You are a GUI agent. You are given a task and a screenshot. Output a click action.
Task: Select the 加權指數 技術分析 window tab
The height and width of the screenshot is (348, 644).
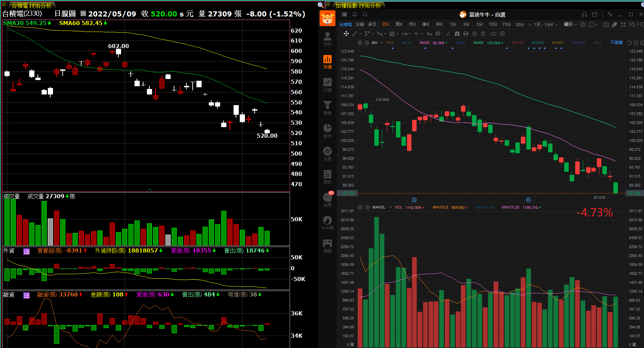click(x=358, y=5)
